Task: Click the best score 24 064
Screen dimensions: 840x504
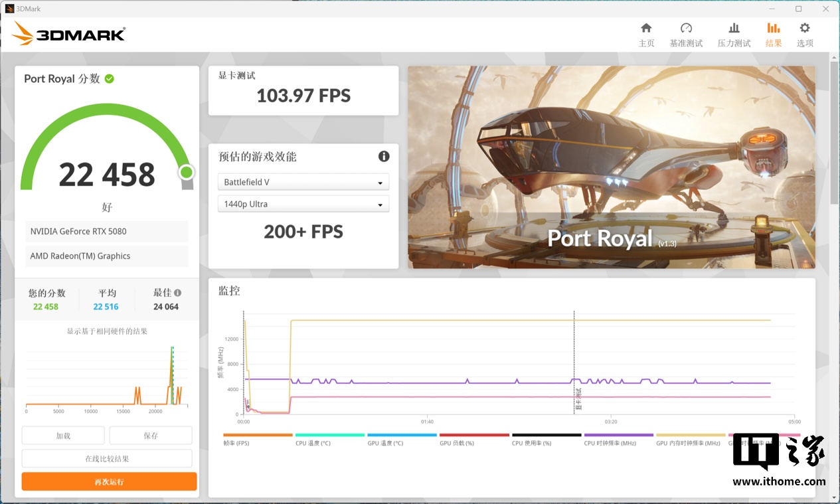Action: point(166,307)
